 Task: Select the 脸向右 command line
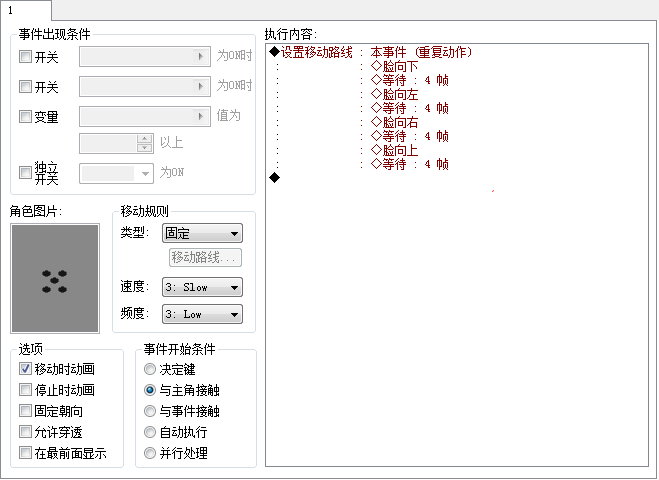coord(394,122)
